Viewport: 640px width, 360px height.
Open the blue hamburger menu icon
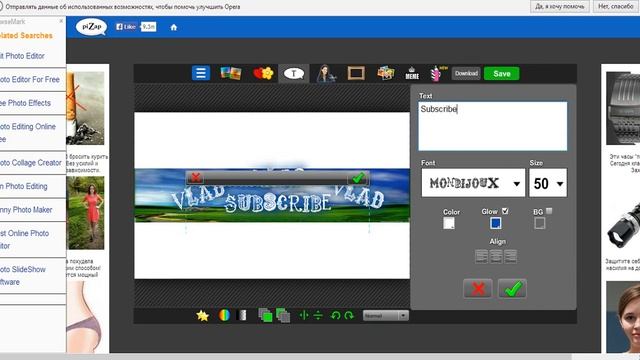pyautogui.click(x=201, y=73)
